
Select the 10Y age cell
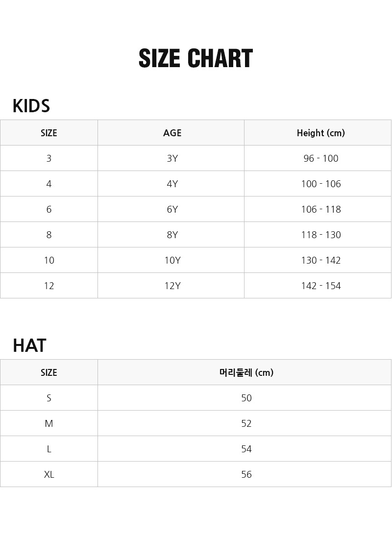pyautogui.click(x=172, y=260)
